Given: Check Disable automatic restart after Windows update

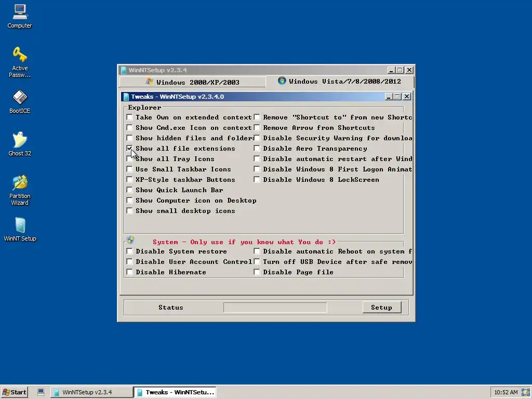Looking at the screenshot, I should (257, 159).
